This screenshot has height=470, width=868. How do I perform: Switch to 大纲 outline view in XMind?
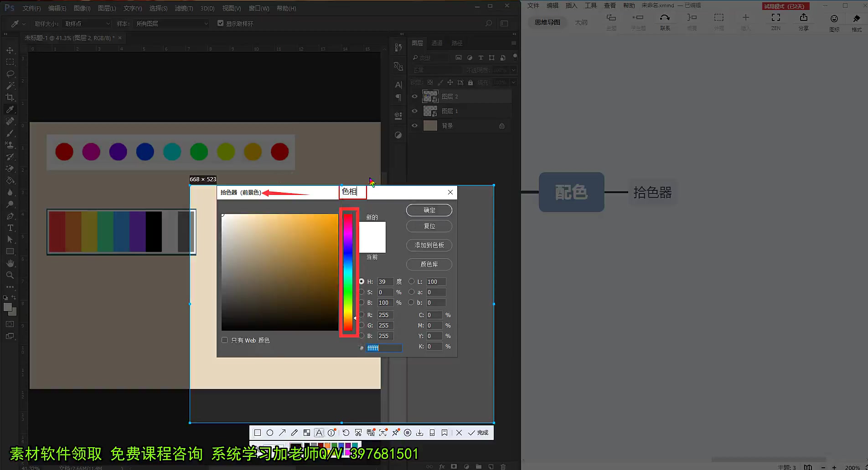581,22
